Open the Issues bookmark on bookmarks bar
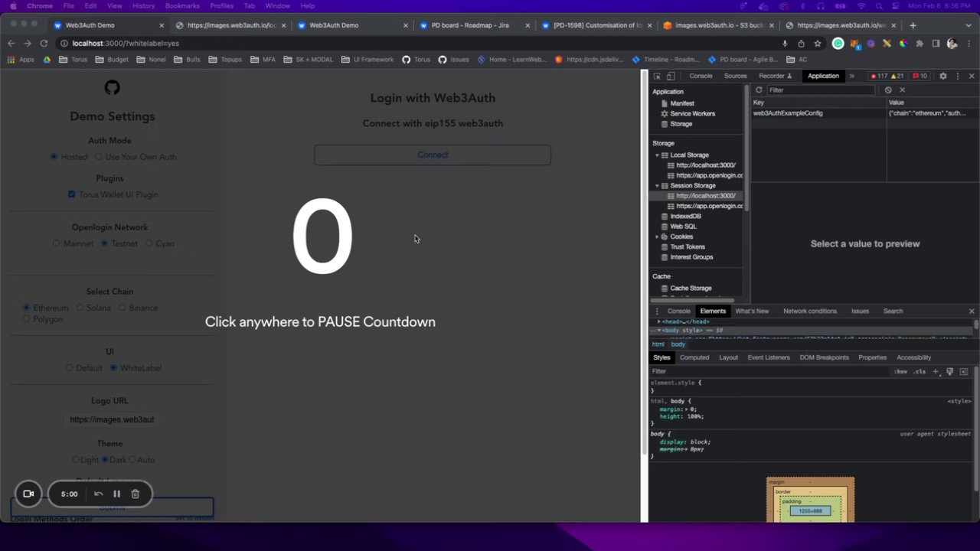Image resolution: width=980 pixels, height=551 pixels. (454, 59)
